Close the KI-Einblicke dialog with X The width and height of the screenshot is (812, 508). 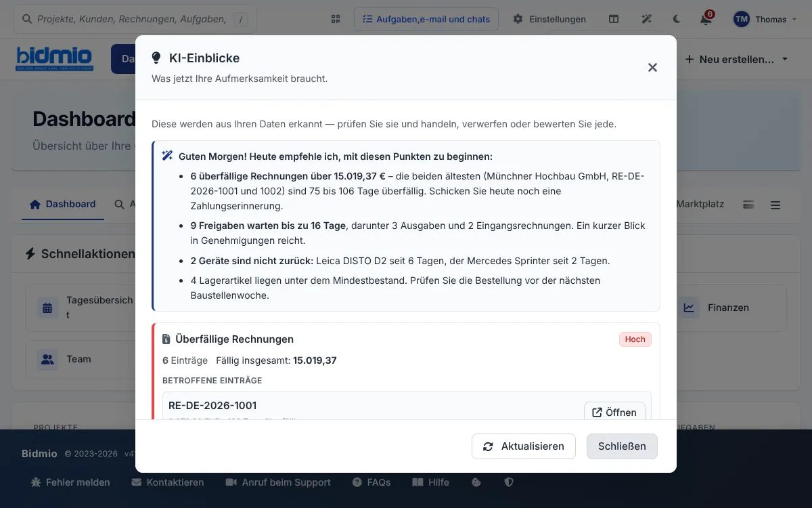[652, 67]
